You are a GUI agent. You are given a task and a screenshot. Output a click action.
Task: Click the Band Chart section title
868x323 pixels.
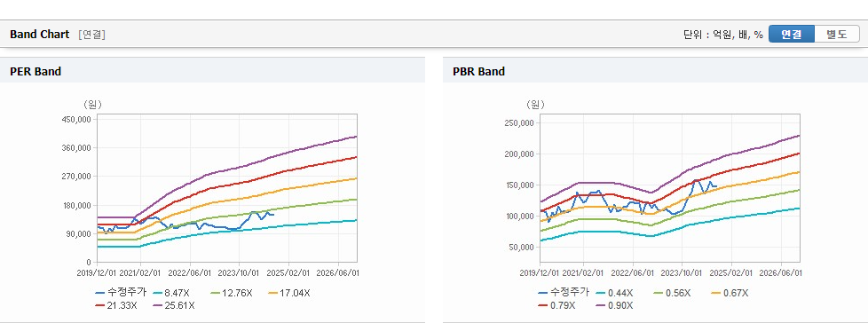pos(40,35)
